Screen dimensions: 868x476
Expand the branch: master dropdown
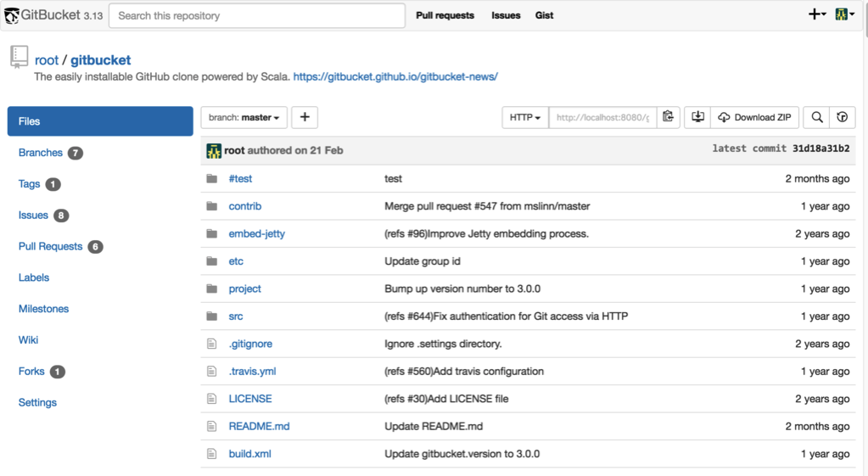[244, 117]
